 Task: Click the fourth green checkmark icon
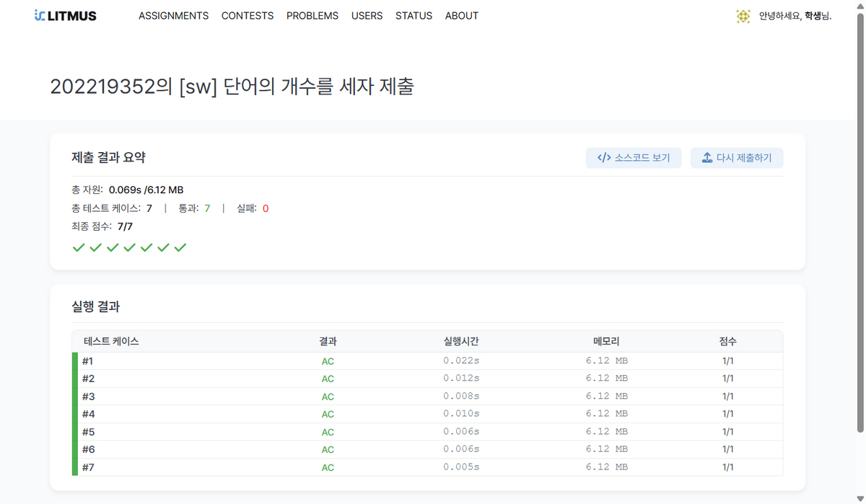pyautogui.click(x=129, y=247)
